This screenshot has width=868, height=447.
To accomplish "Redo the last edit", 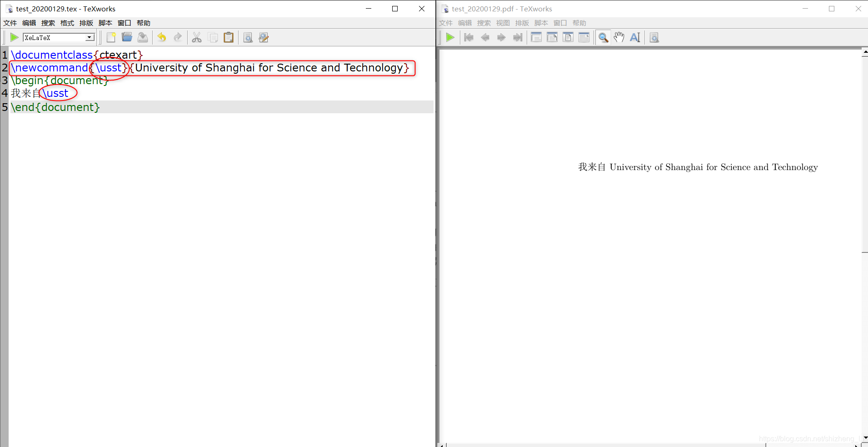I will 178,37.
